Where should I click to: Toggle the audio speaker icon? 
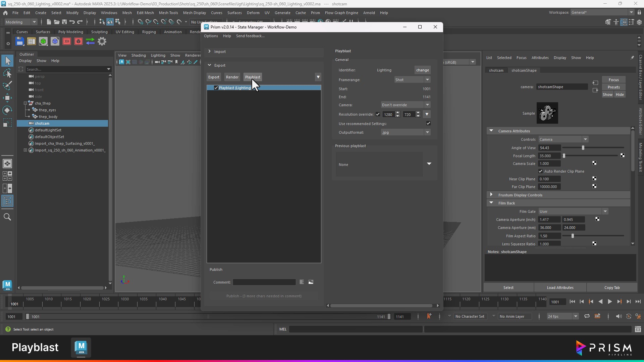619,316
